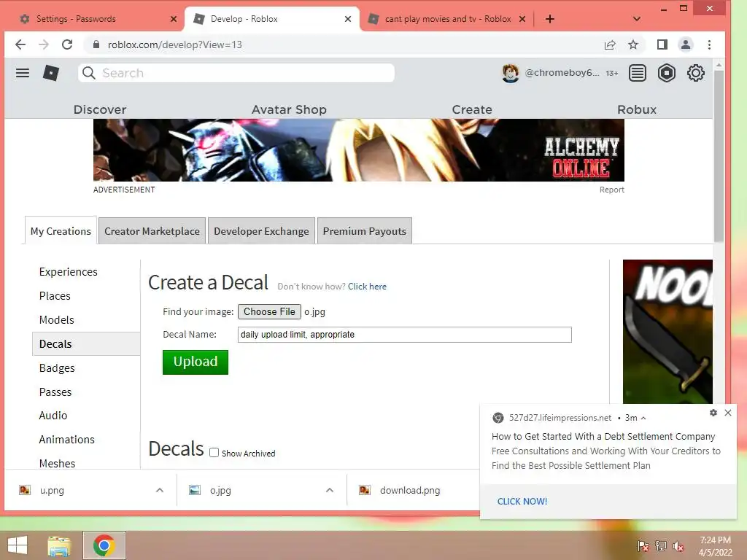Select Decals in the sidebar
This screenshot has height=560, width=747.
pos(86,344)
